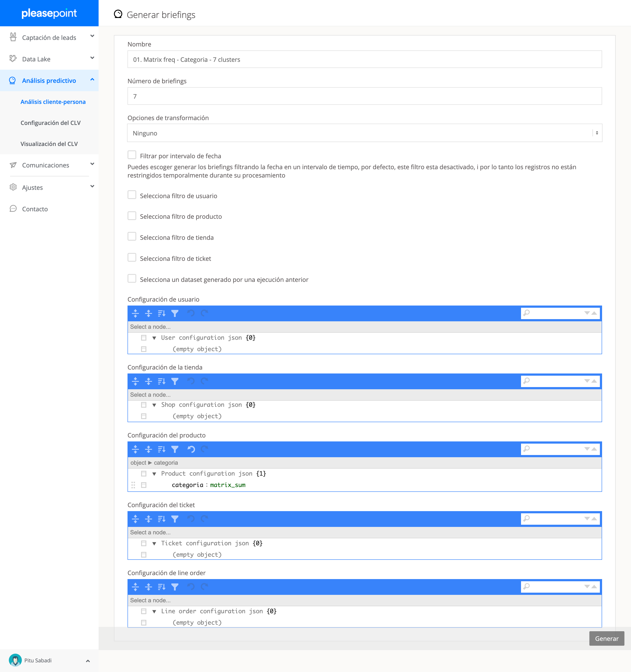Click sort icon in Product configuration toolbar
Viewport: 631px width, 672px height.
(161, 449)
